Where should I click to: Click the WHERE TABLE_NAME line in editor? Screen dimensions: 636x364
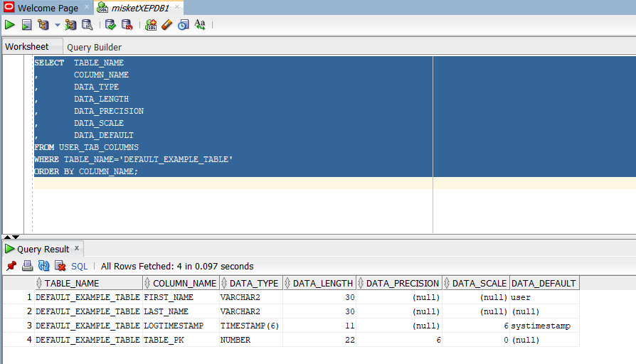(134, 159)
